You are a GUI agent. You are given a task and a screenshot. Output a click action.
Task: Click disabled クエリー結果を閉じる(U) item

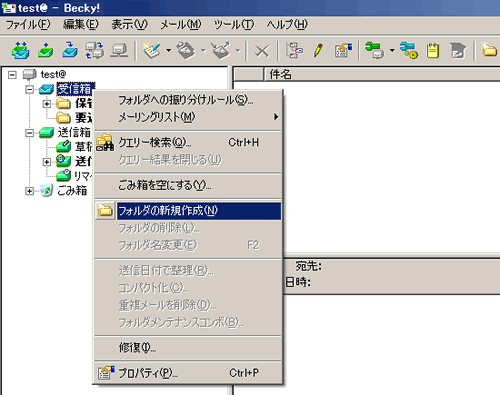pos(188,160)
